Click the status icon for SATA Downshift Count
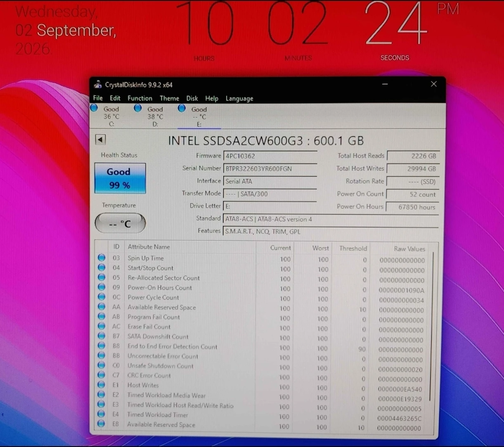Screen dimensions: 504x447 coord(102,336)
